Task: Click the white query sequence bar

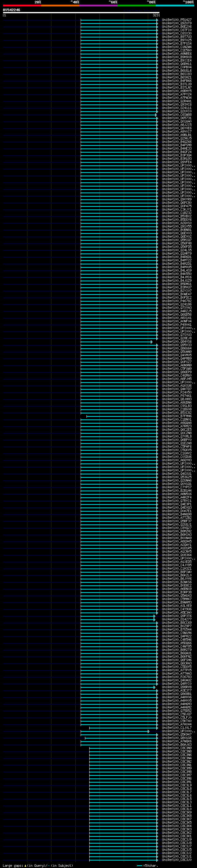Action: click(x=81, y=13)
